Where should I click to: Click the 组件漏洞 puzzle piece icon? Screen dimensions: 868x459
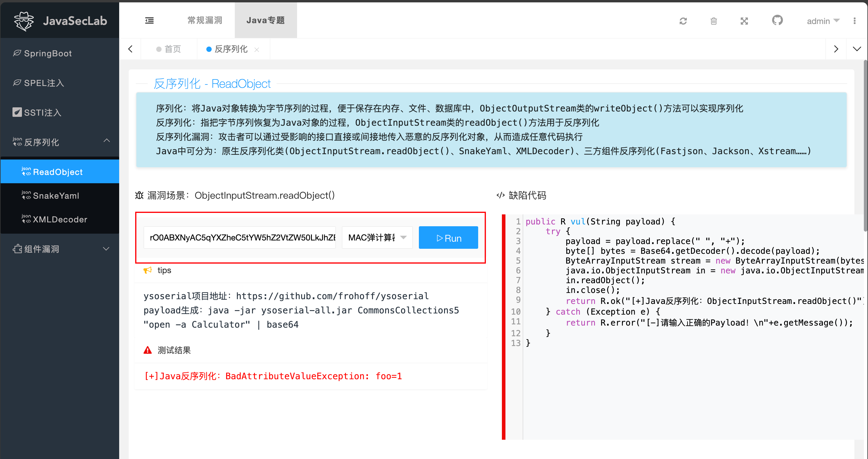(x=17, y=249)
